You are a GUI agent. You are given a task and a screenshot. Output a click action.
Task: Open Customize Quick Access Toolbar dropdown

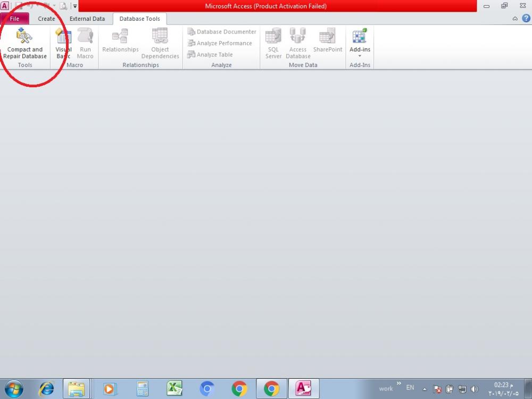coord(75,6)
